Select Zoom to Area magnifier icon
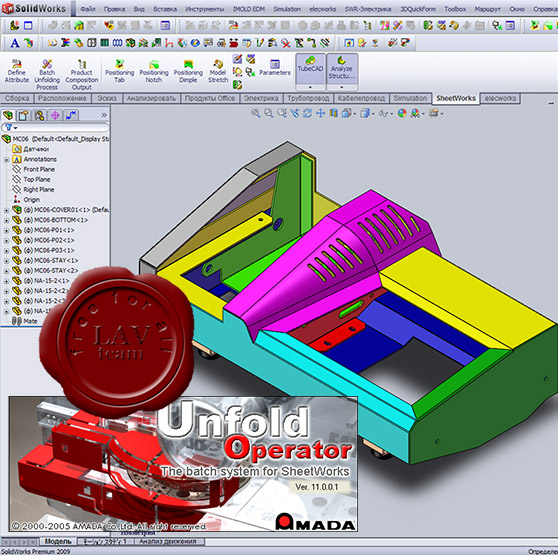Image resolution: width=558 pixels, height=555 pixels. (x=269, y=113)
